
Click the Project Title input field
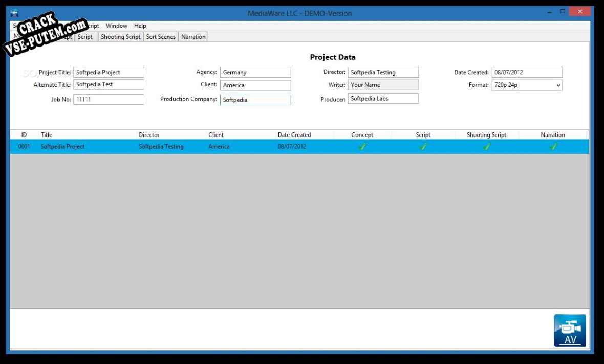pos(109,72)
